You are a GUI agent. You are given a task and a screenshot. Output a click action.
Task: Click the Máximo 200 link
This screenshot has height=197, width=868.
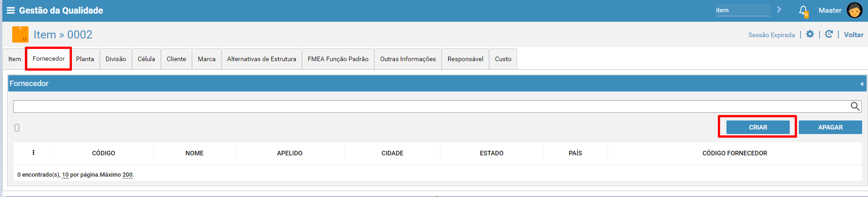coord(128,175)
